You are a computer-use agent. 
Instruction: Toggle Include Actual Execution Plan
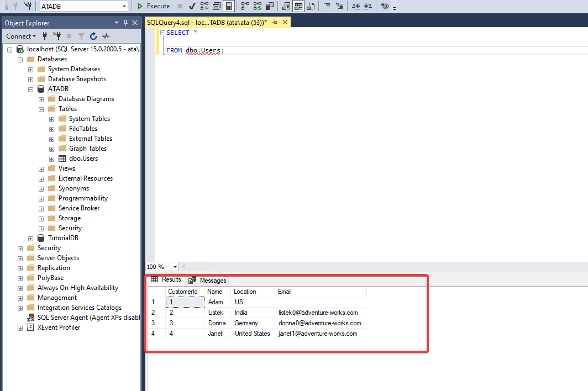pos(245,6)
